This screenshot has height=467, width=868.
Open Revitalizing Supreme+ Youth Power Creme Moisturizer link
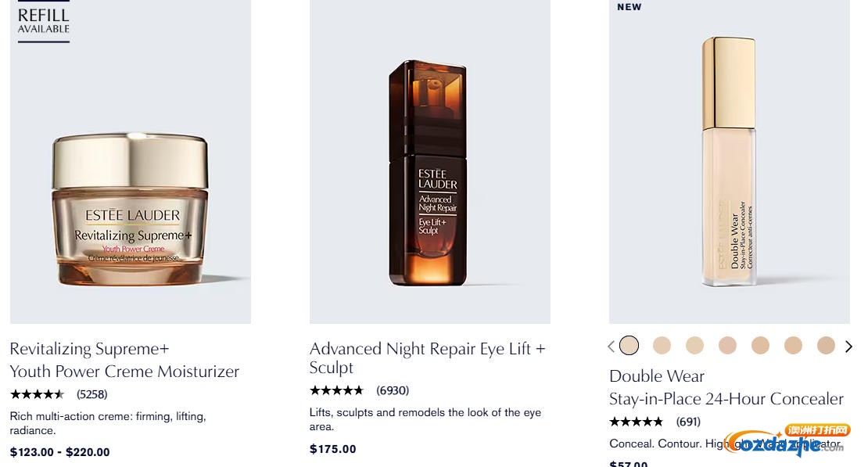[124, 360]
